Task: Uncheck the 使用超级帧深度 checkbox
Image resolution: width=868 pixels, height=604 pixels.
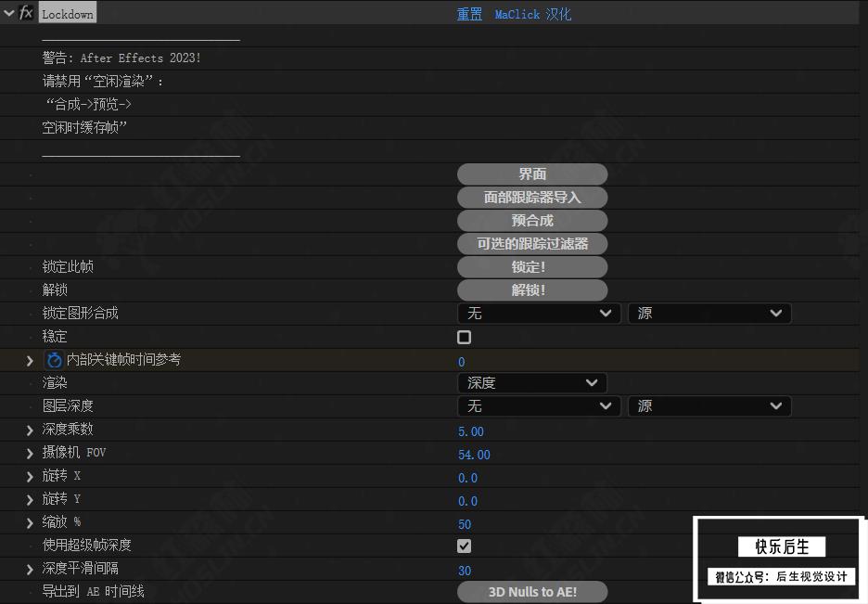Action: click(465, 546)
